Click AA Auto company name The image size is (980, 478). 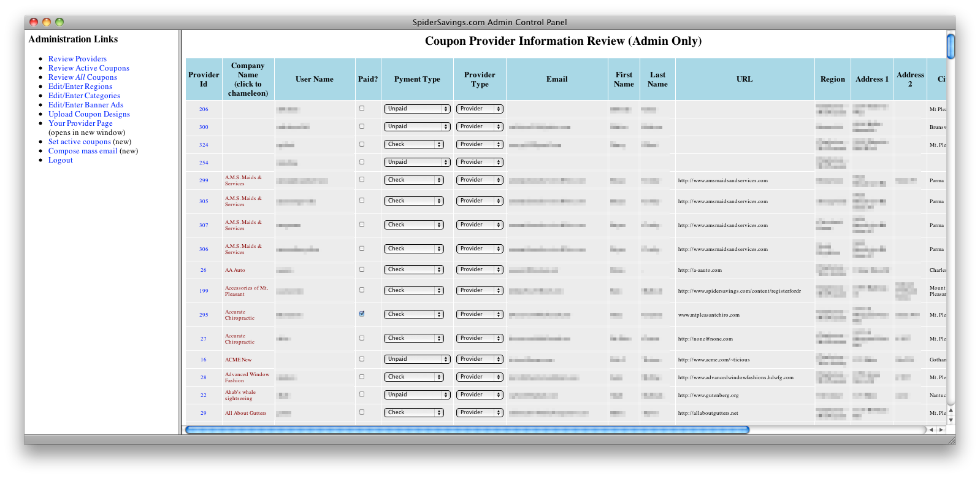(x=235, y=270)
